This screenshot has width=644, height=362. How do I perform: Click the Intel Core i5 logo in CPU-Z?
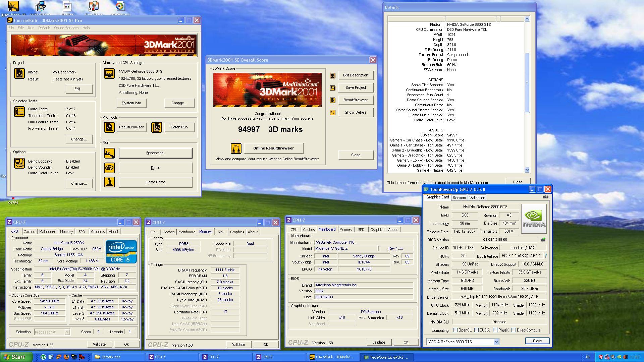[121, 252]
